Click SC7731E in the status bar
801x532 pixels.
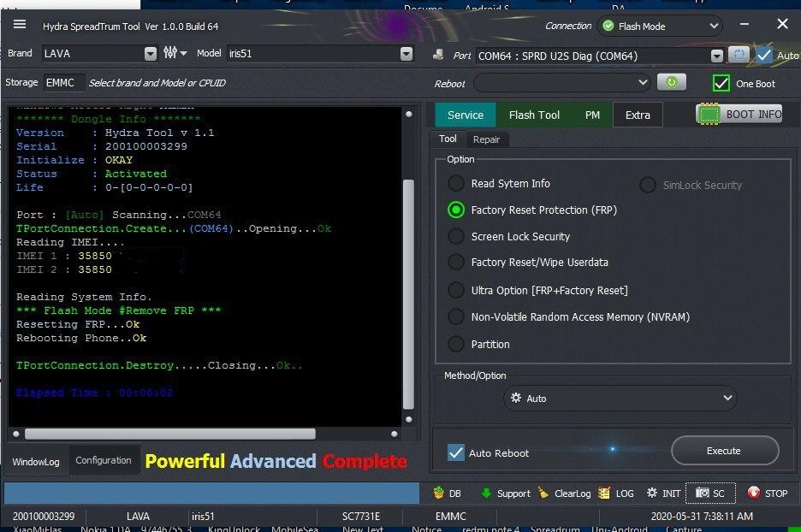[x=360, y=516]
